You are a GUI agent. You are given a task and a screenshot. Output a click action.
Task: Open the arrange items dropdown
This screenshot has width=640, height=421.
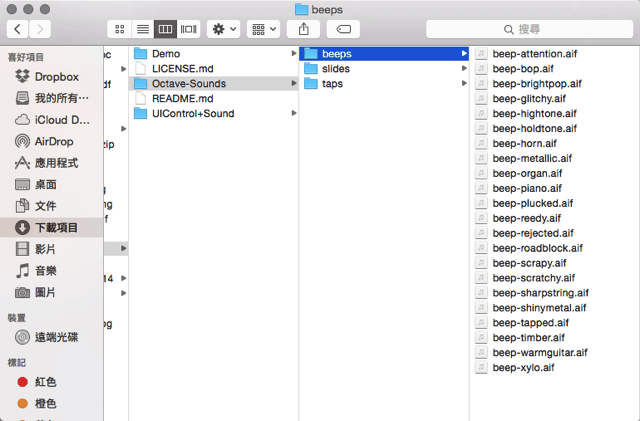click(x=263, y=29)
